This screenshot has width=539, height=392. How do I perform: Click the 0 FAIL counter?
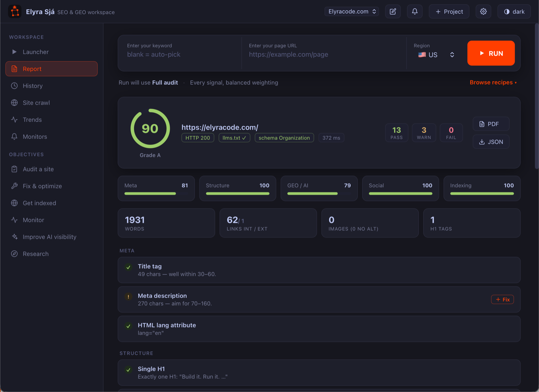451,133
